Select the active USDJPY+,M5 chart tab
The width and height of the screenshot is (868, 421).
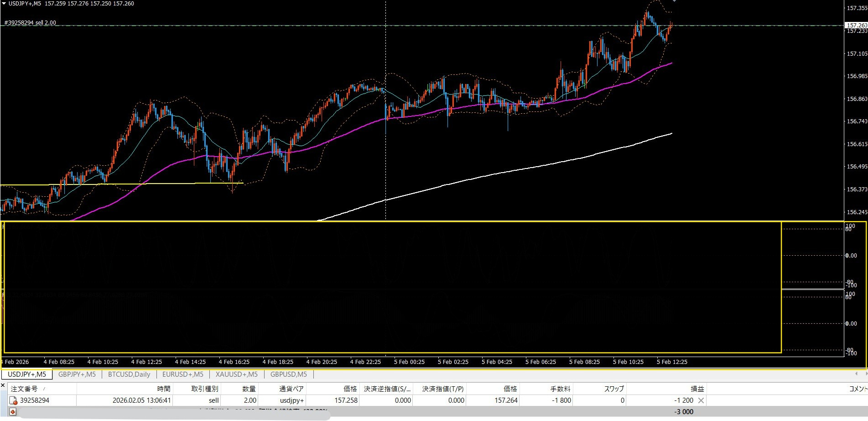click(27, 374)
